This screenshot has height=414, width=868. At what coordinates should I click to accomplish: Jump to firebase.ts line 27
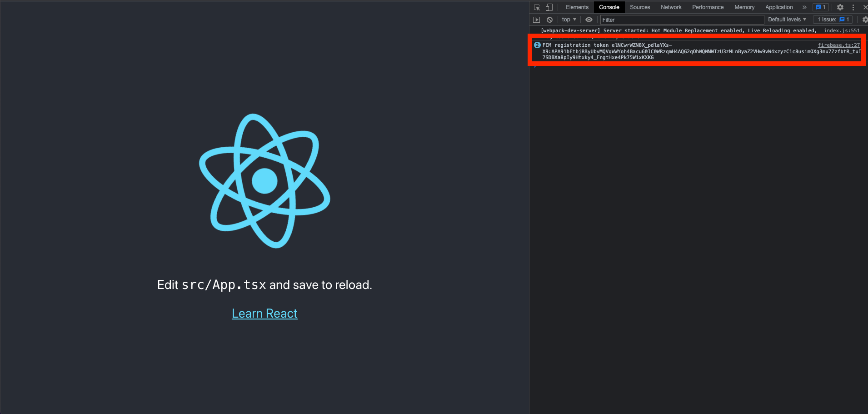click(x=838, y=45)
